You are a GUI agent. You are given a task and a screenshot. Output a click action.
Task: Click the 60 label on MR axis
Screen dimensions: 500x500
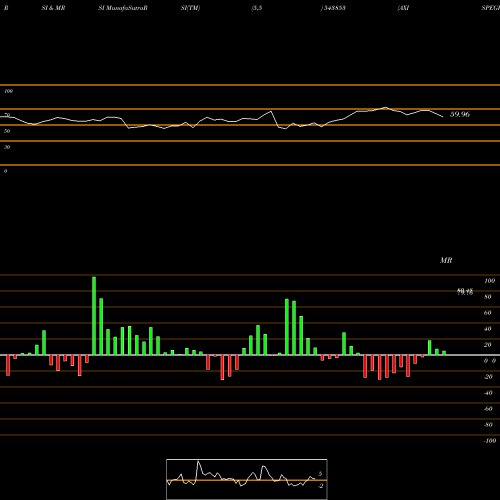[x=488, y=313]
